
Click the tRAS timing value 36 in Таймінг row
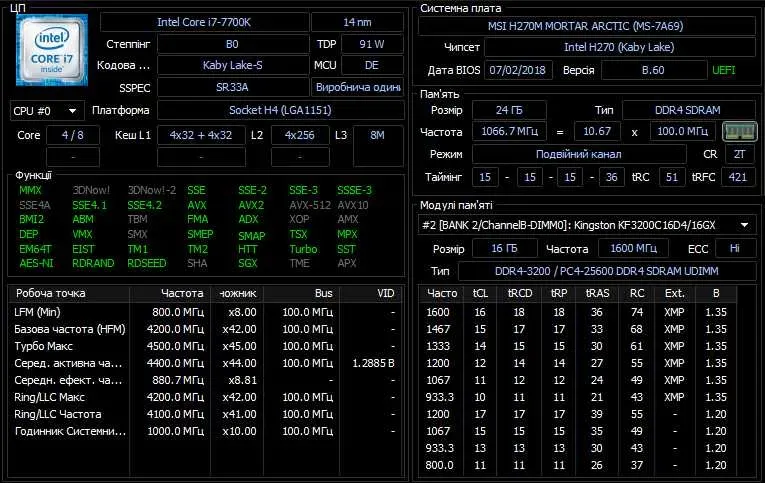611,177
